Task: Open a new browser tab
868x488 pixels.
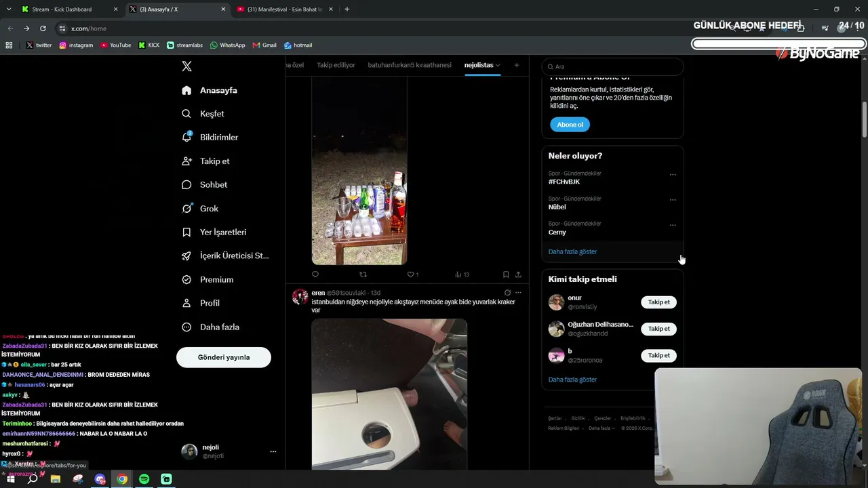Action: pyautogui.click(x=347, y=9)
